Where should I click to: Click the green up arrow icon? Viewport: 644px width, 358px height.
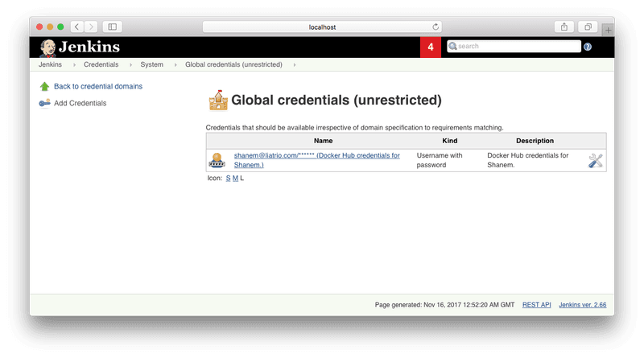(x=44, y=86)
